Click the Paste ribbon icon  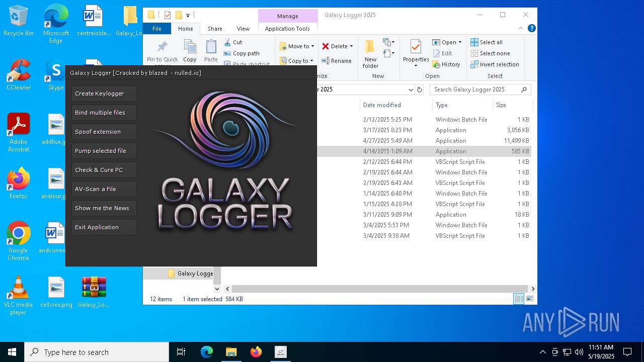211,51
